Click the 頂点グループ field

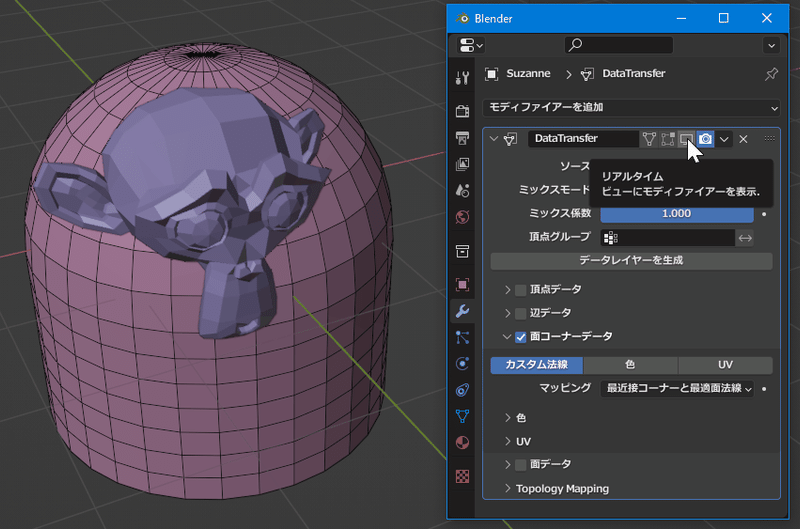(x=667, y=238)
